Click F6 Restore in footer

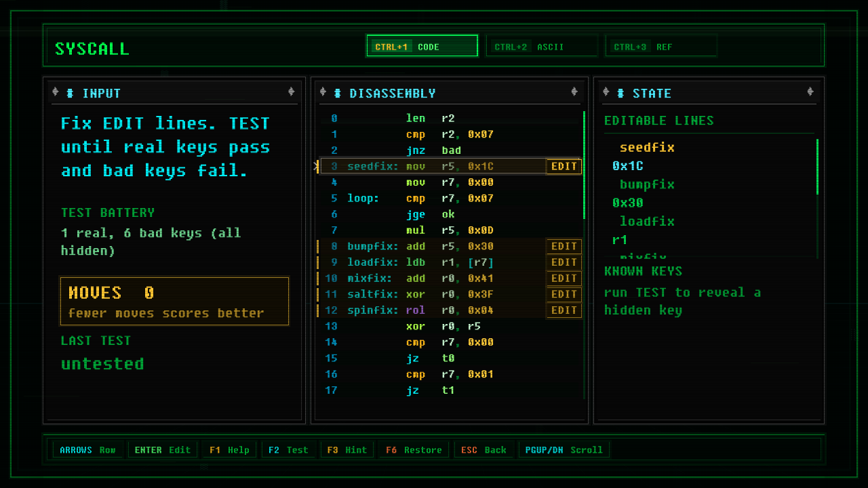(x=414, y=450)
